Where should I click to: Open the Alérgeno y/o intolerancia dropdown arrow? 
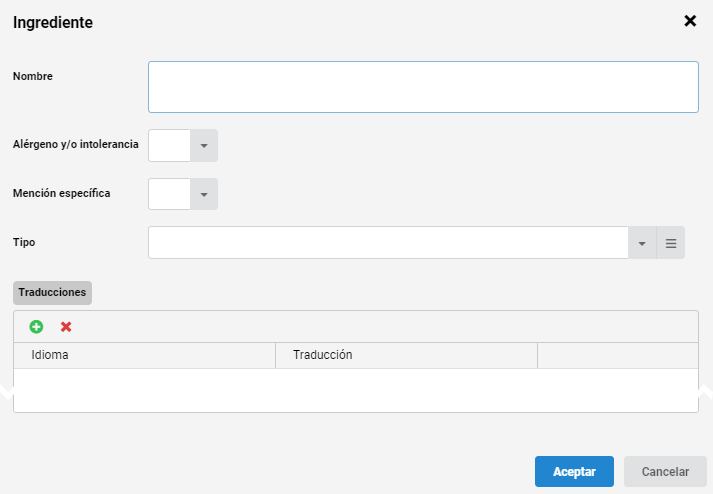click(x=204, y=146)
